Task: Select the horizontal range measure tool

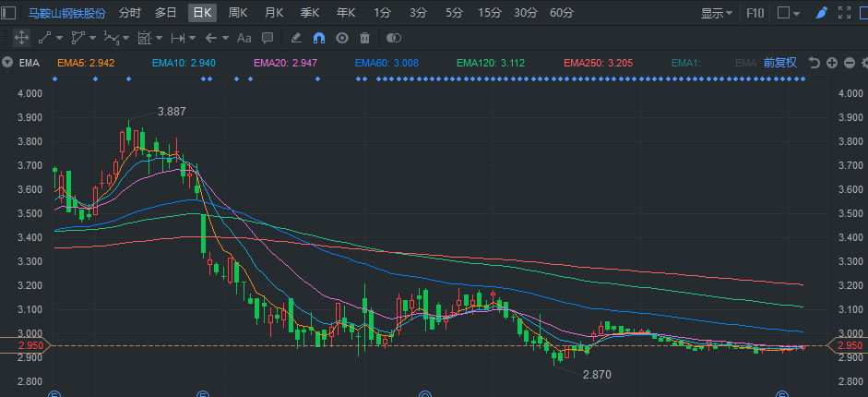Action: tap(178, 38)
